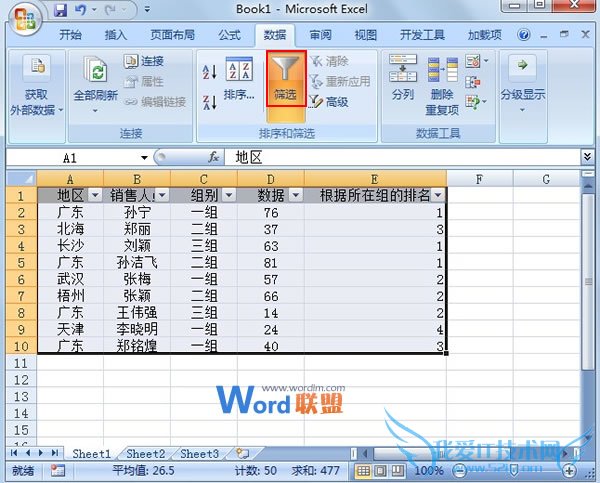This screenshot has width=600, height=483.
Task: Sort descending Z to A
Action: (209, 102)
